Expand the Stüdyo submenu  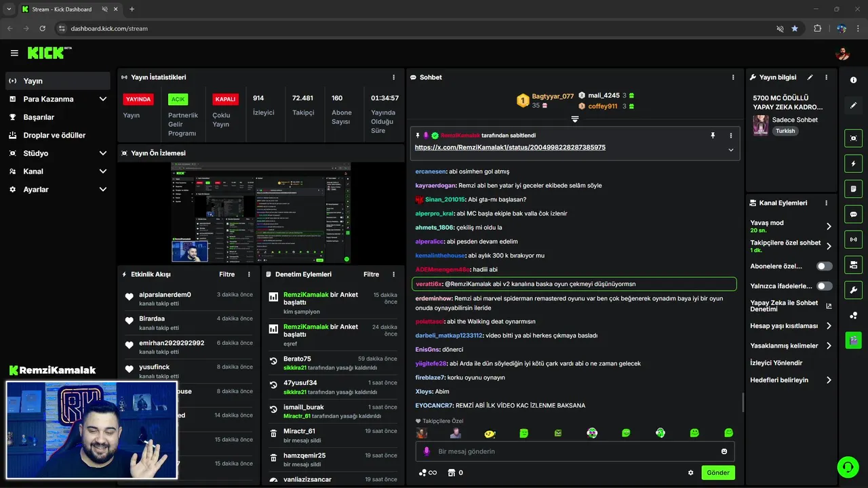point(103,153)
